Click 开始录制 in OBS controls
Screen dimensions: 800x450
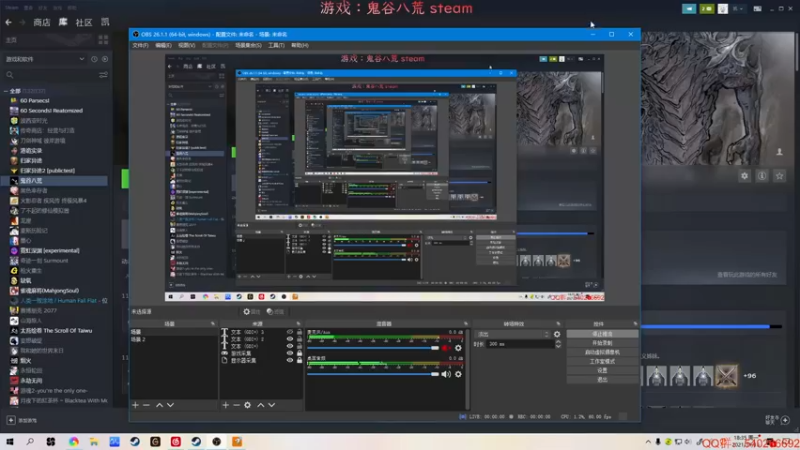[x=602, y=343]
